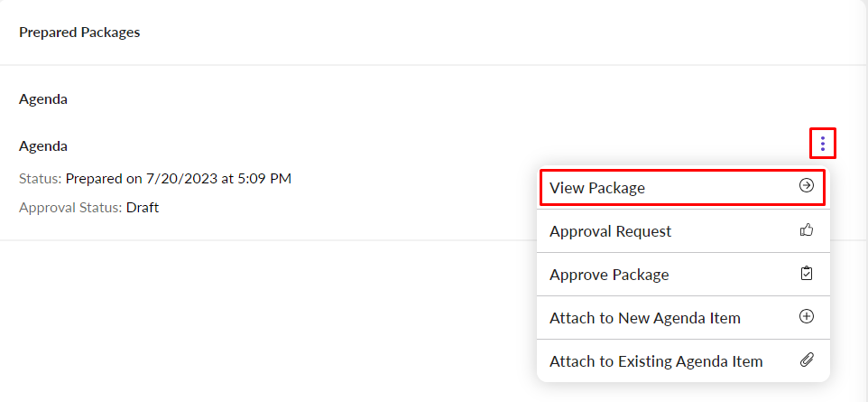Click the clipboard-check icon for Approve Package
868x402 pixels.
tap(807, 274)
